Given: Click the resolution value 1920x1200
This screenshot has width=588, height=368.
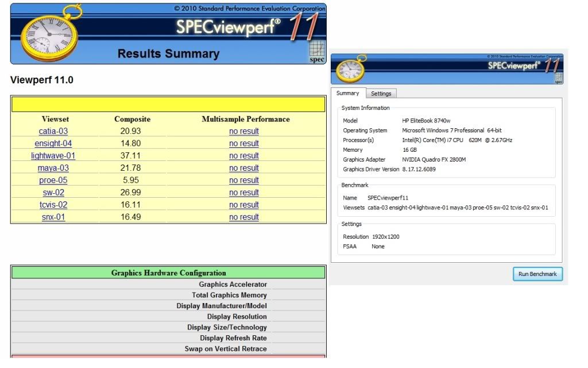Looking at the screenshot, I should (385, 236).
